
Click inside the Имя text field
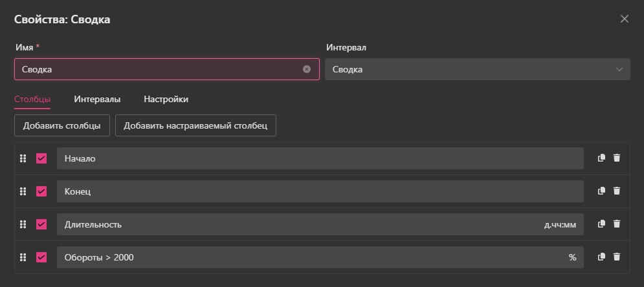[159, 69]
